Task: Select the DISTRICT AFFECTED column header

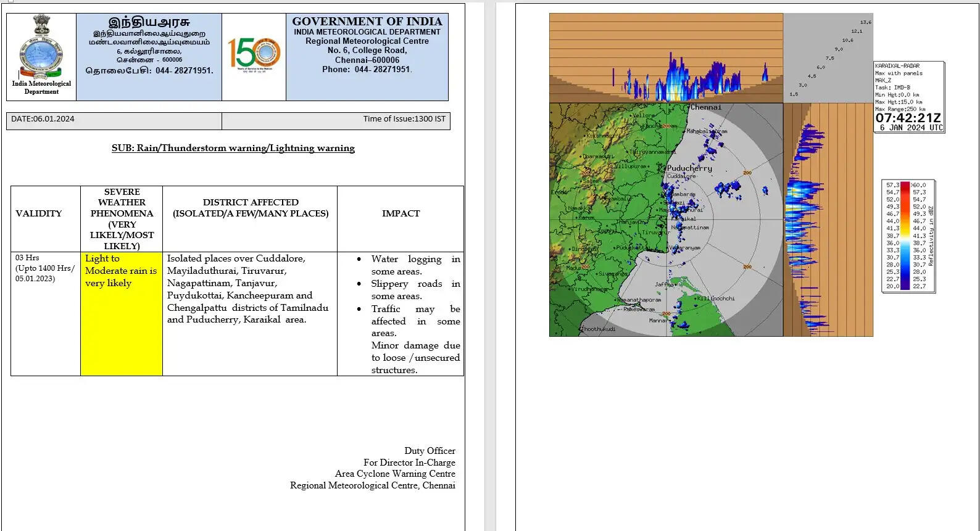Action: tap(250, 208)
